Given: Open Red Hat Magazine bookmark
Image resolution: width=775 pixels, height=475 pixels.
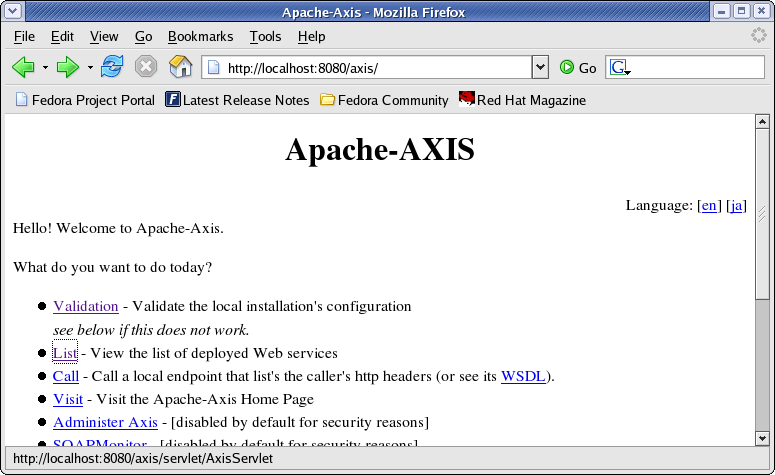Looking at the screenshot, I should 522,100.
